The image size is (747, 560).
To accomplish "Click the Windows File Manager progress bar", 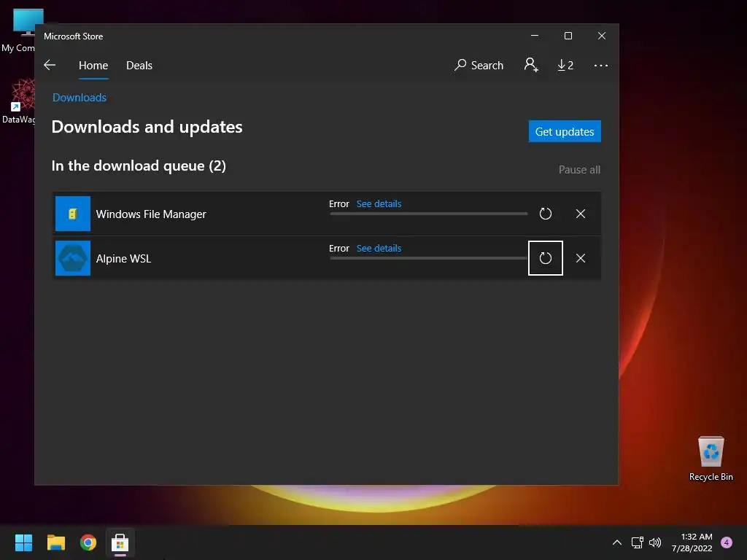I will click(x=428, y=214).
